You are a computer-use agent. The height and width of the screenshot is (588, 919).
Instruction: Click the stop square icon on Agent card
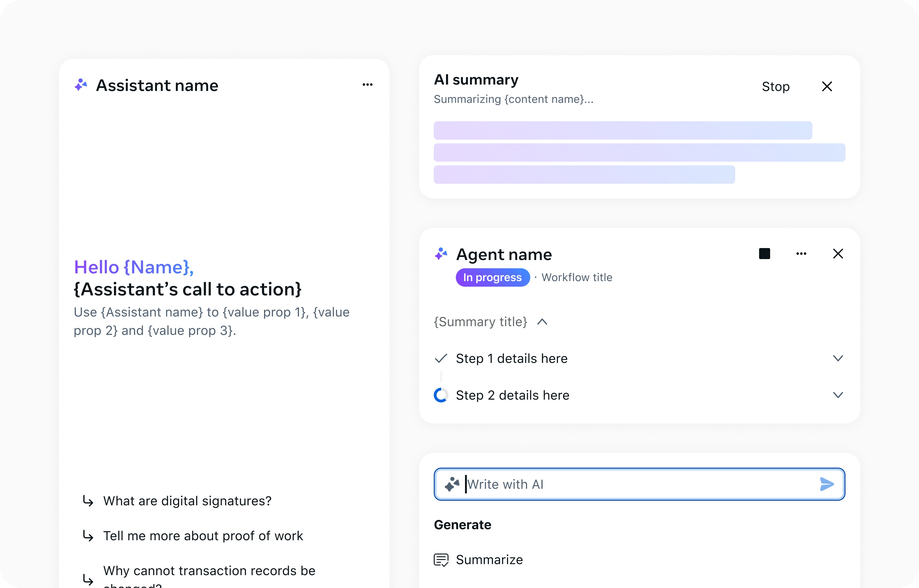[x=764, y=253]
